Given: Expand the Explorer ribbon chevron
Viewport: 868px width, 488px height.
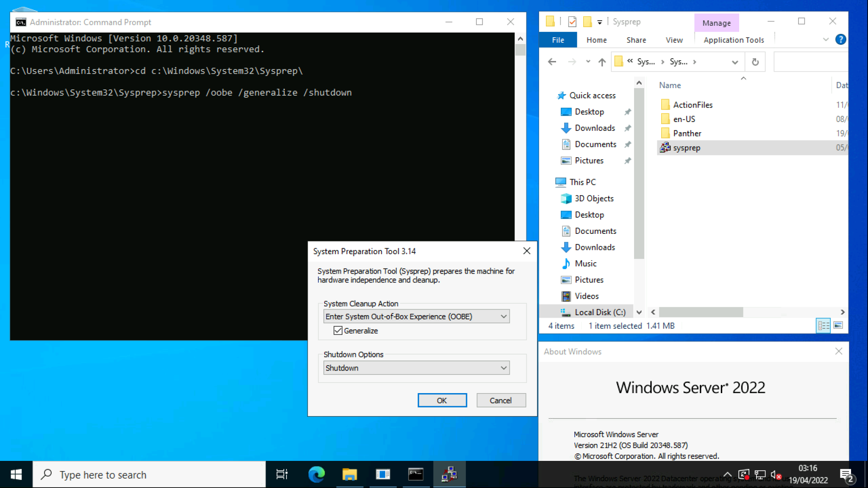Looking at the screenshot, I should (x=826, y=39).
